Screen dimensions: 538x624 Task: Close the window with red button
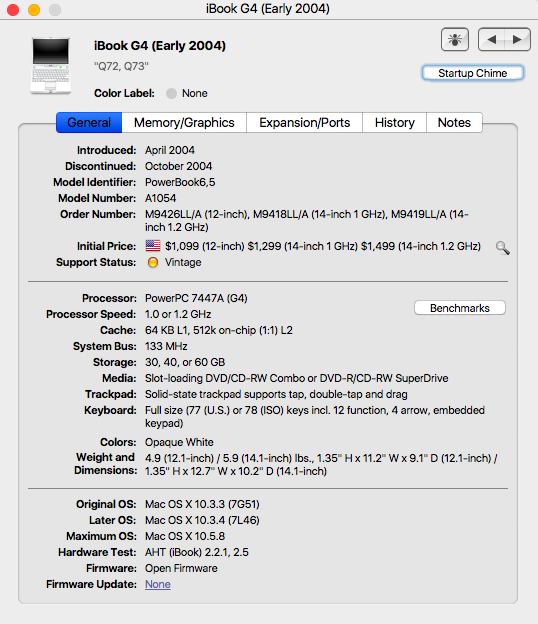13,10
